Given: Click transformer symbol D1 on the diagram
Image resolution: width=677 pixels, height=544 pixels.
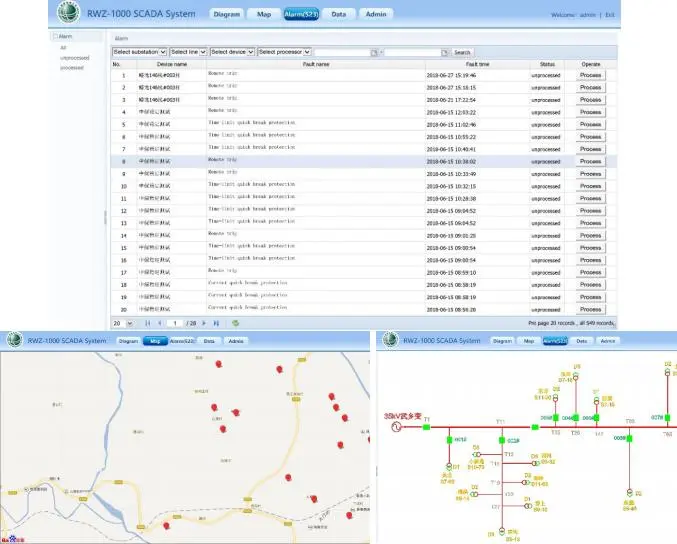Looking at the screenshot, I should (527, 506).
